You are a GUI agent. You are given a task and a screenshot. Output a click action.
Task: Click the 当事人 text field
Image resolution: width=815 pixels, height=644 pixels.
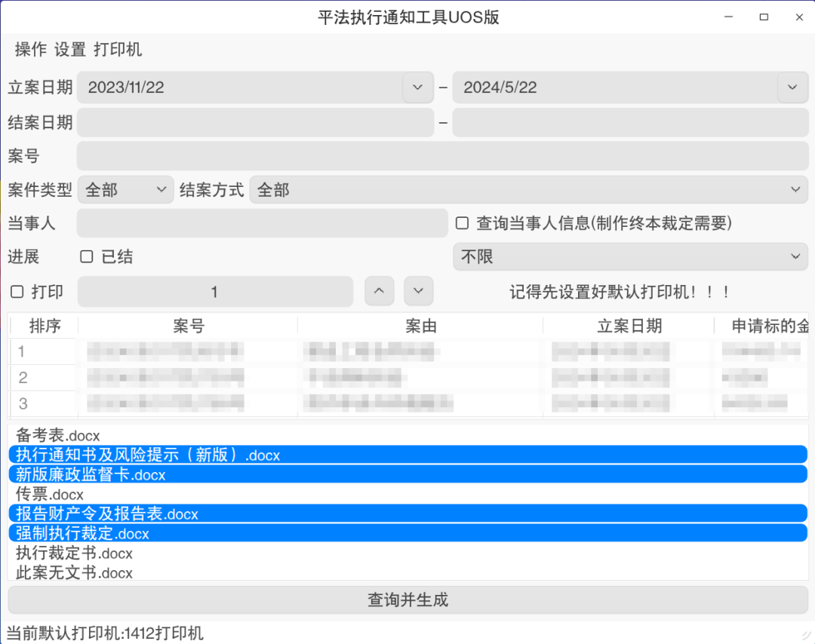tap(262, 223)
